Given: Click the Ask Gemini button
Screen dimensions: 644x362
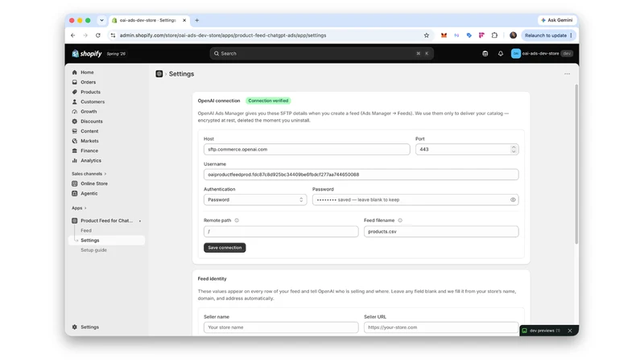Looking at the screenshot, I should 556,20.
